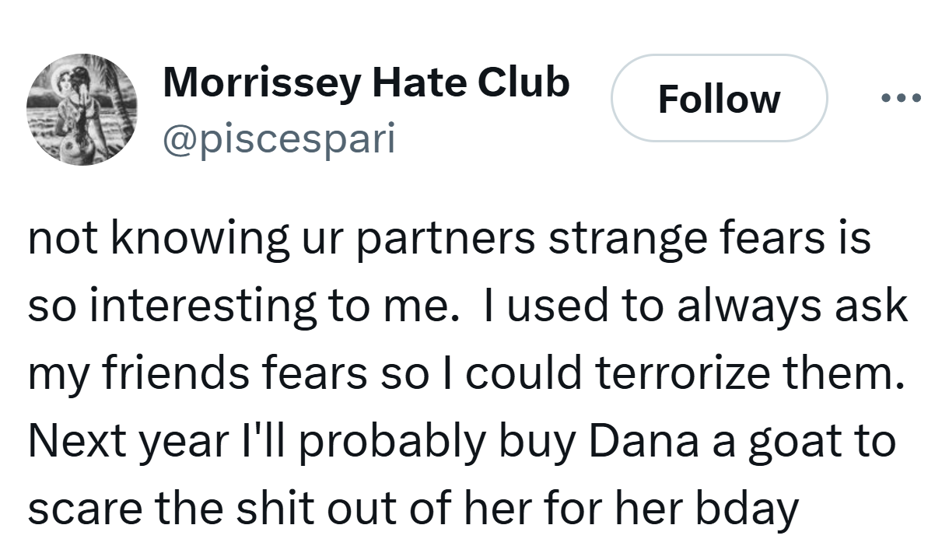
Task: Open the @piscespari handle link
Action: click(279, 139)
